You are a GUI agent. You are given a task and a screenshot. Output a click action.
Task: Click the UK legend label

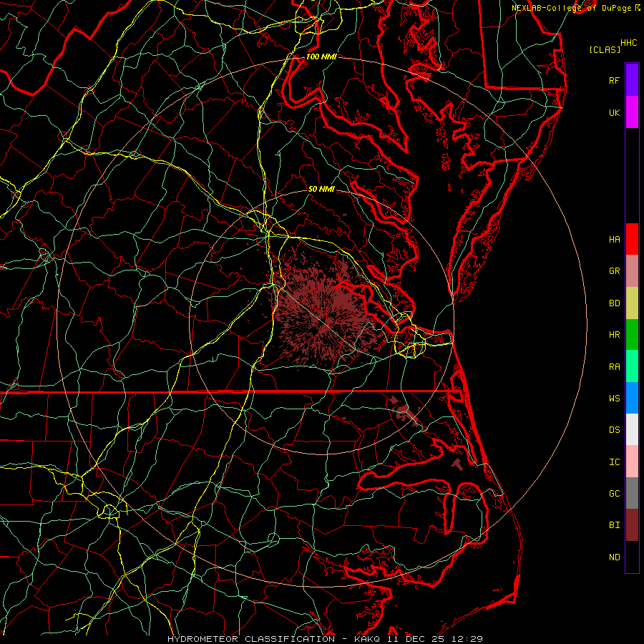615,112
